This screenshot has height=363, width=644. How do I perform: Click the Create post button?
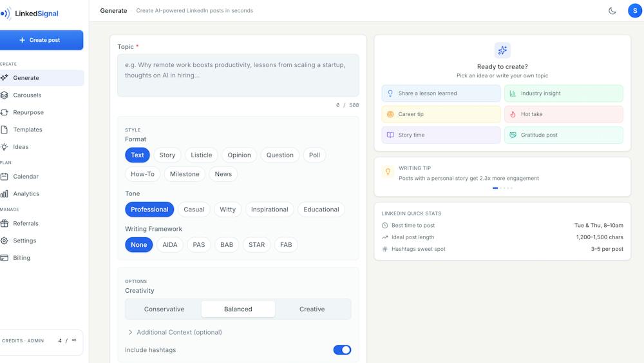point(41,40)
